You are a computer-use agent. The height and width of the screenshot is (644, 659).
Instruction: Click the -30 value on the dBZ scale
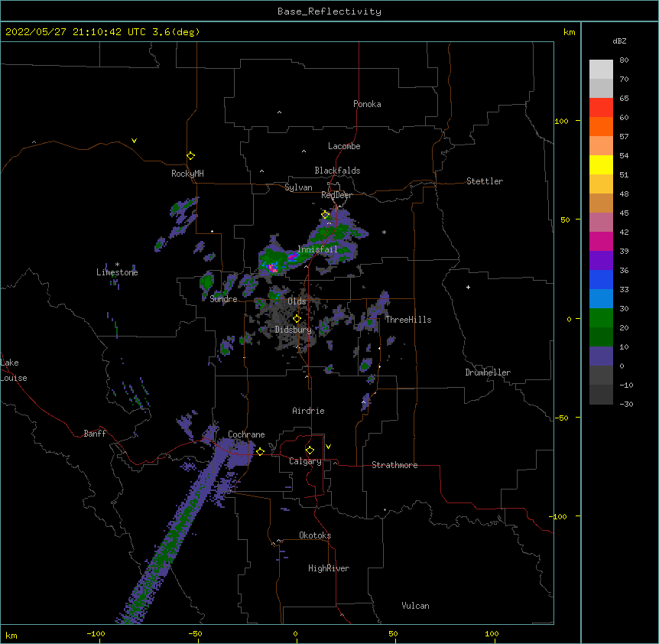click(626, 404)
